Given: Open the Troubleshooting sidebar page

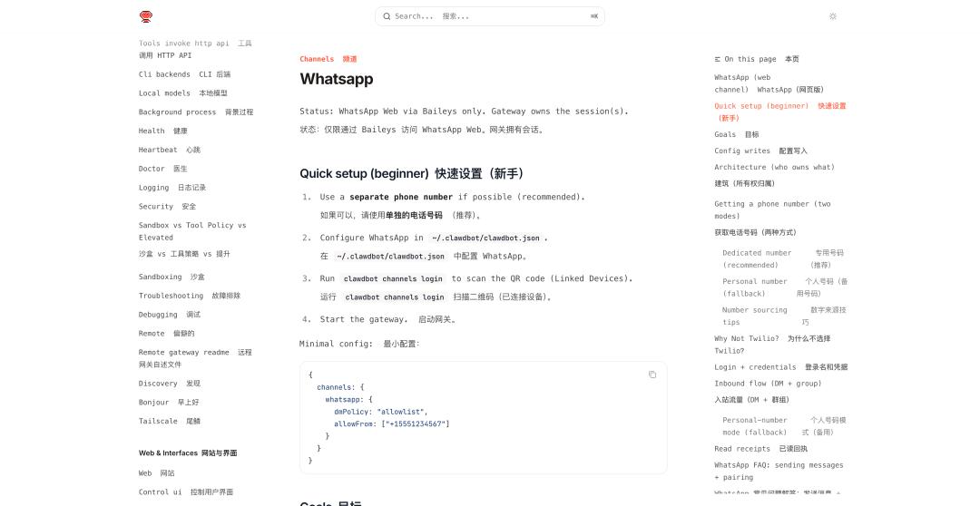Looking at the screenshot, I should coord(190,296).
